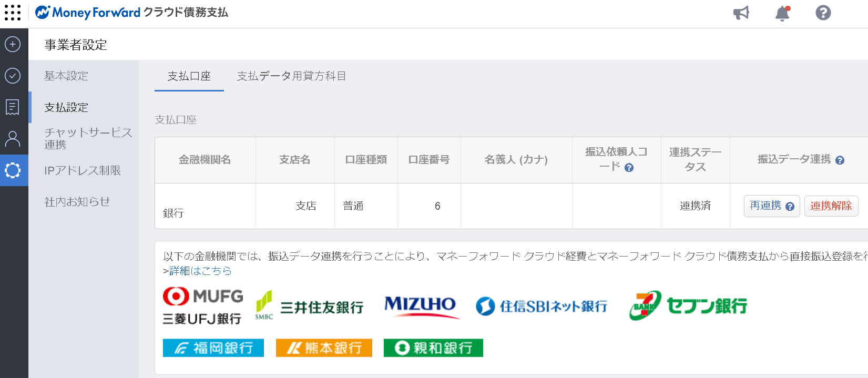
Task: Click the セブン銀行 logo
Action: point(688,305)
